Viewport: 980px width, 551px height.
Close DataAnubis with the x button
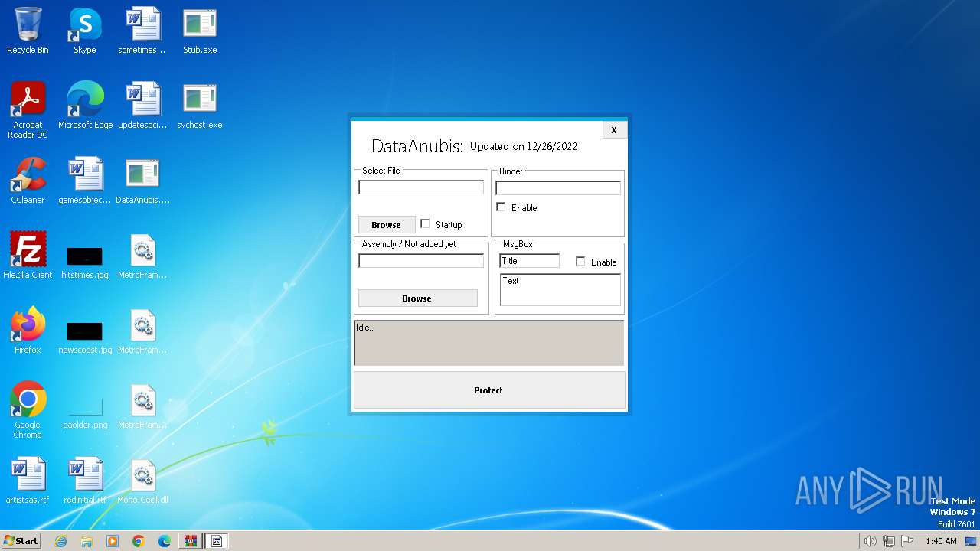pyautogui.click(x=614, y=130)
